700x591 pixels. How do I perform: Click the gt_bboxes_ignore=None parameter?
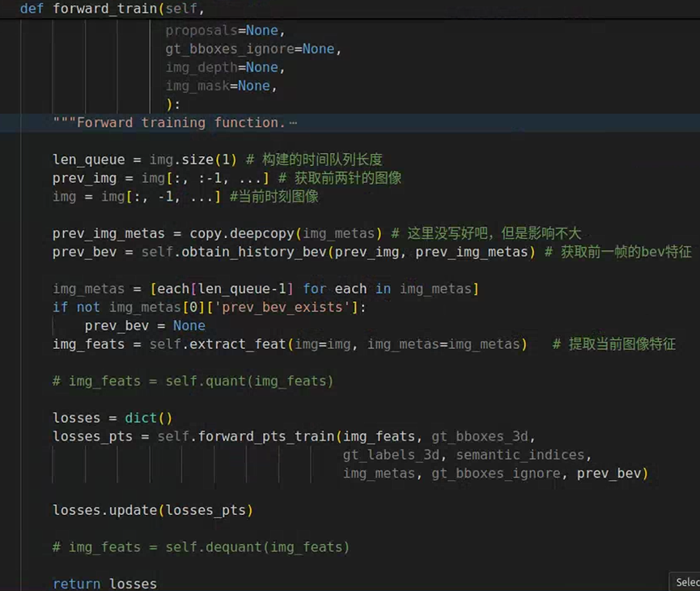249,49
